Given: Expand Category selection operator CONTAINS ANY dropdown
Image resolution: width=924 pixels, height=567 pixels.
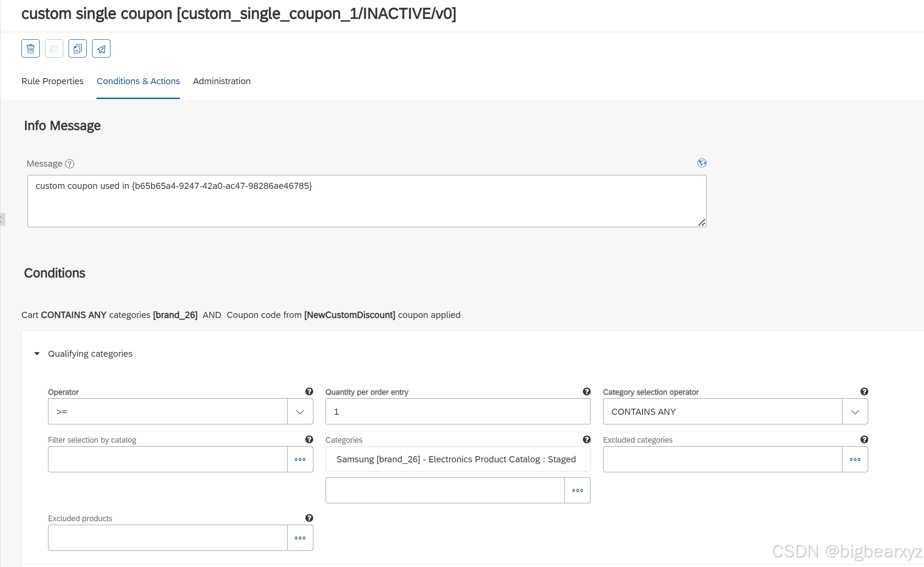Looking at the screenshot, I should pyautogui.click(x=855, y=412).
